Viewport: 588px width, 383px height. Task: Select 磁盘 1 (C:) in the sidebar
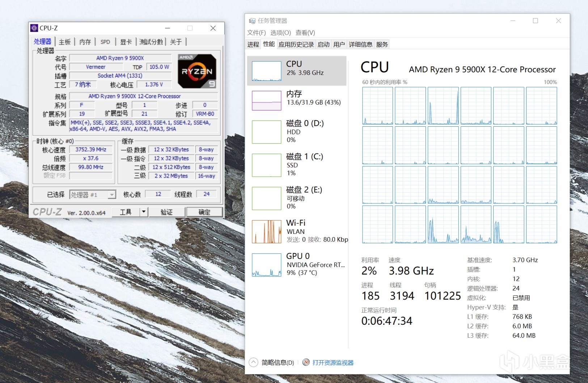(x=297, y=165)
